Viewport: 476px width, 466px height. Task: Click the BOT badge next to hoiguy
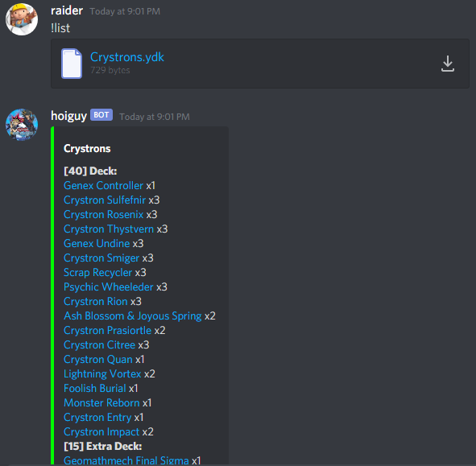(x=101, y=115)
